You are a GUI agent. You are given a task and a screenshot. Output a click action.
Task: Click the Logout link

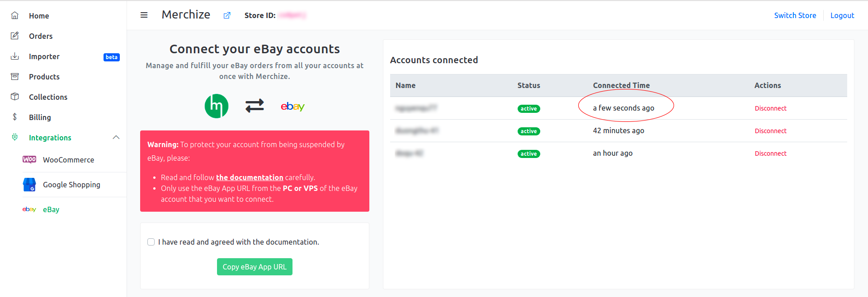[x=842, y=15]
